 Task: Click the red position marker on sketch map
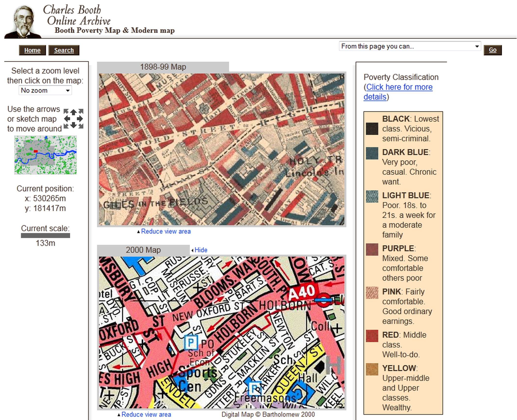tap(36, 151)
